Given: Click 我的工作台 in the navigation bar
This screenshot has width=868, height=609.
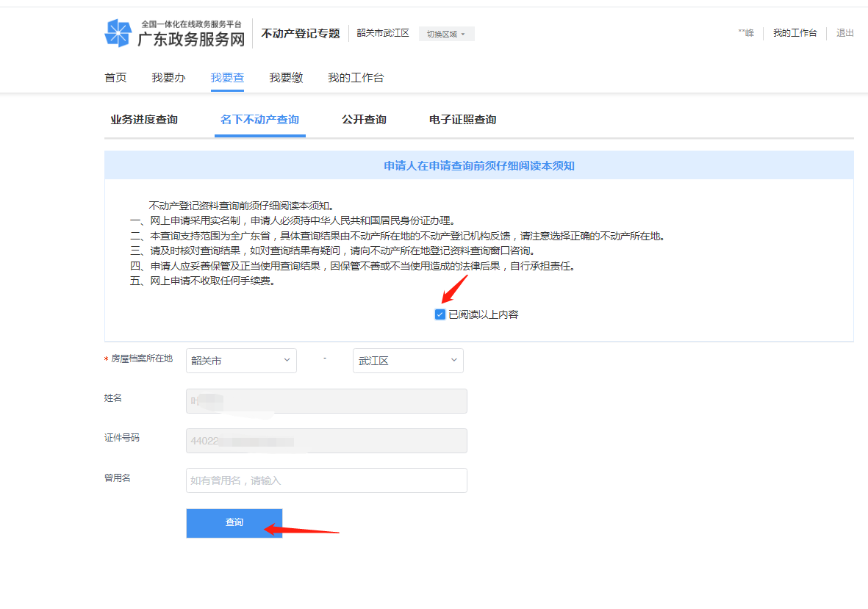Looking at the screenshot, I should (x=356, y=78).
